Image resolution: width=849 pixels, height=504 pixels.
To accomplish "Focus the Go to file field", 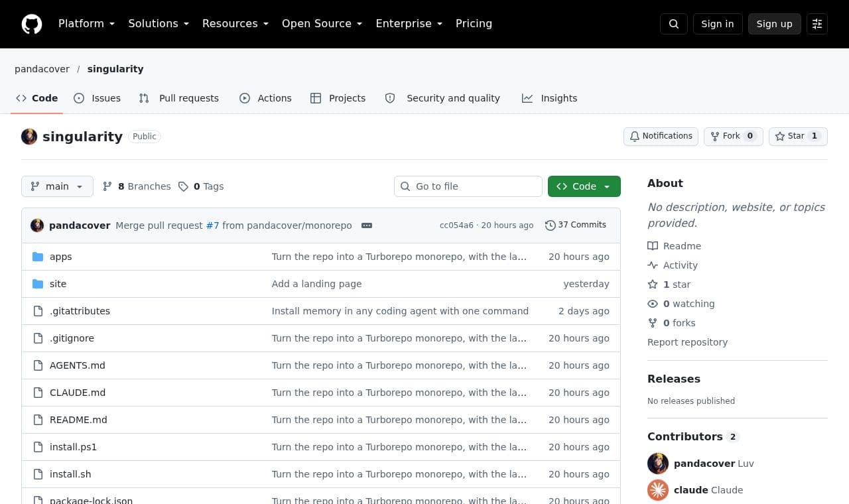I will (x=468, y=186).
